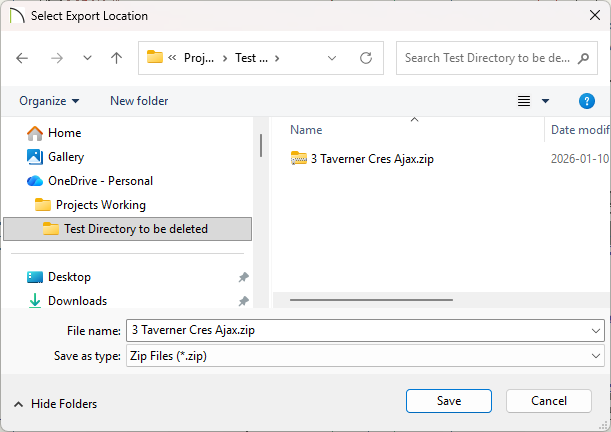The width and height of the screenshot is (611, 432).
Task: Click the search magnifier icon
Action: (x=584, y=58)
